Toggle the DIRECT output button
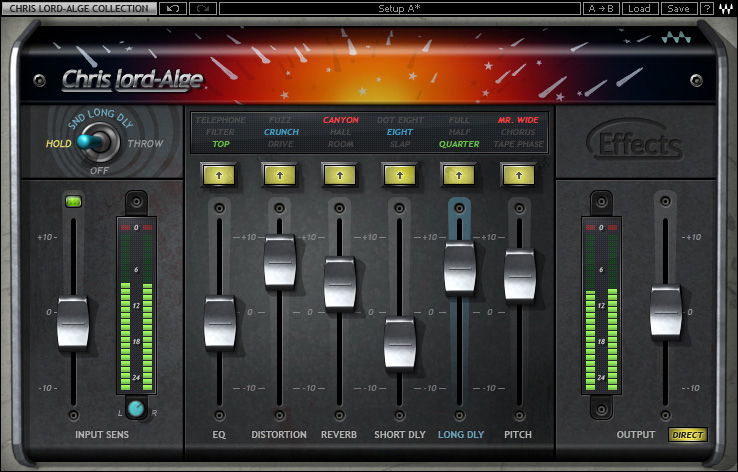This screenshot has width=738, height=472. pos(688,435)
